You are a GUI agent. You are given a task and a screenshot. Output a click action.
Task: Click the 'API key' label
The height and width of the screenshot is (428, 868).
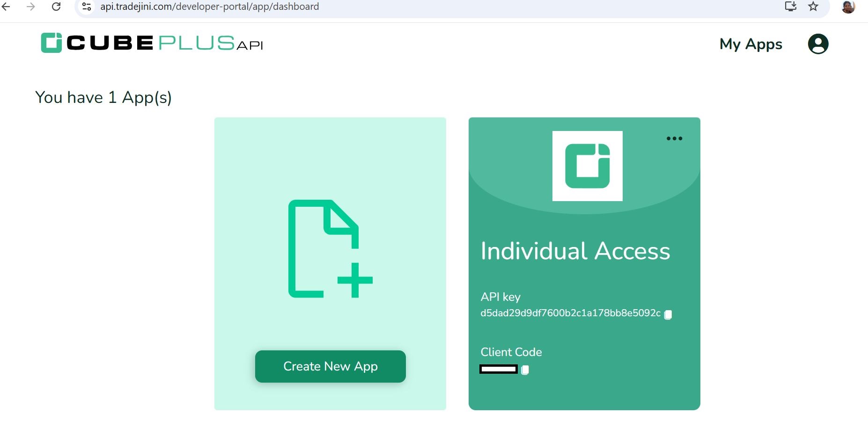point(500,297)
